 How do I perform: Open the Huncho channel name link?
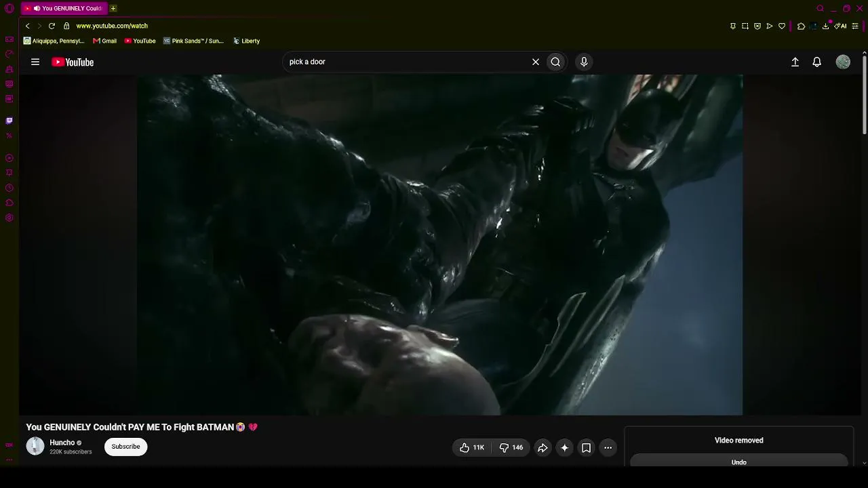tap(62, 443)
